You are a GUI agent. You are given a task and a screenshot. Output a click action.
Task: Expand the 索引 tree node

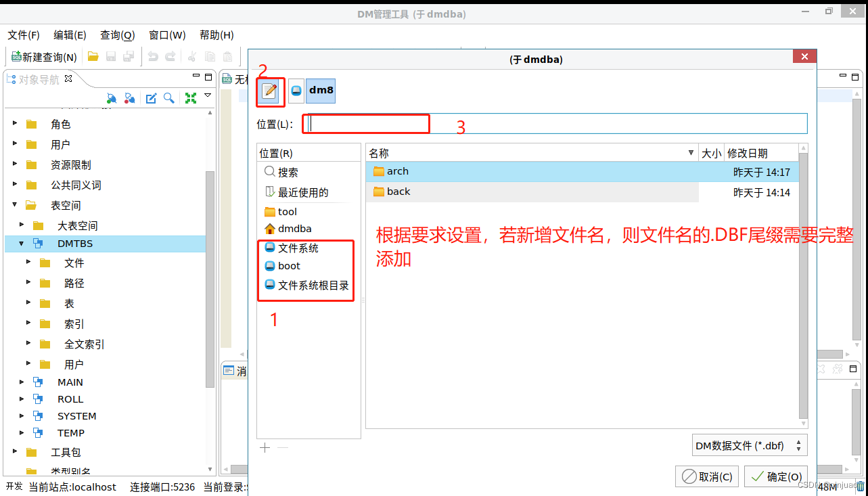click(x=28, y=323)
